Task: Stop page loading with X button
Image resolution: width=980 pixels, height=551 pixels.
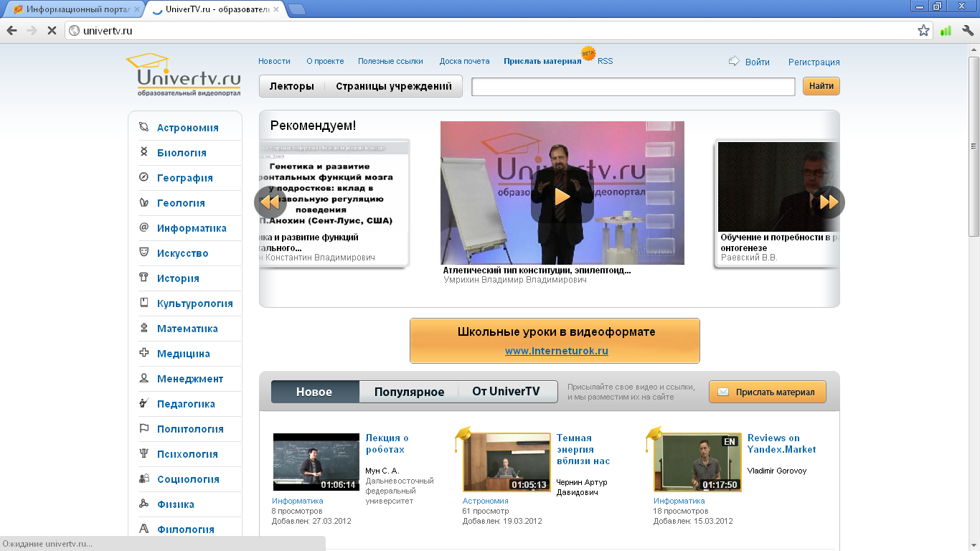Action: (x=52, y=31)
